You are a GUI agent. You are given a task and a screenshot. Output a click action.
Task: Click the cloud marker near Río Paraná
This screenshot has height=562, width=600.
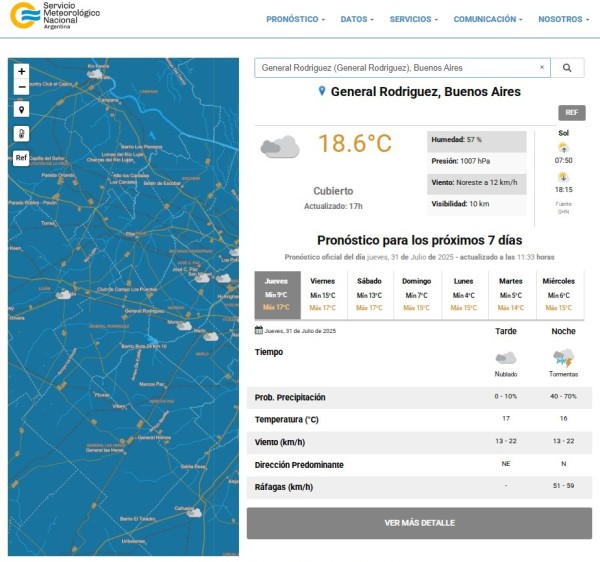(x=95, y=73)
